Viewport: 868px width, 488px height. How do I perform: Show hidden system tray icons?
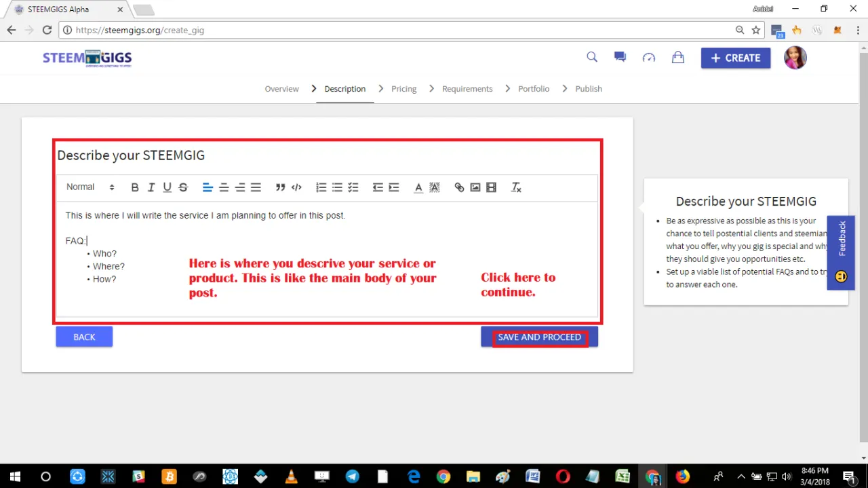(x=741, y=476)
